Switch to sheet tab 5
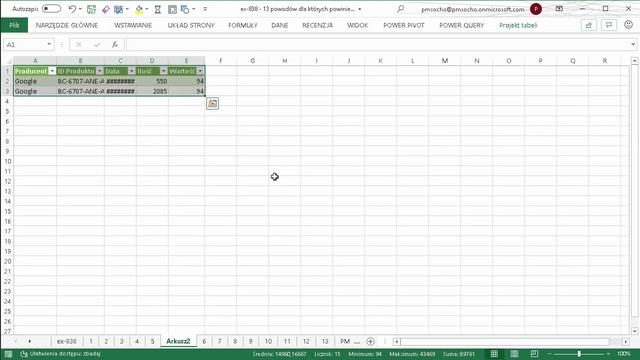This screenshot has width=640, height=360. [x=152, y=341]
